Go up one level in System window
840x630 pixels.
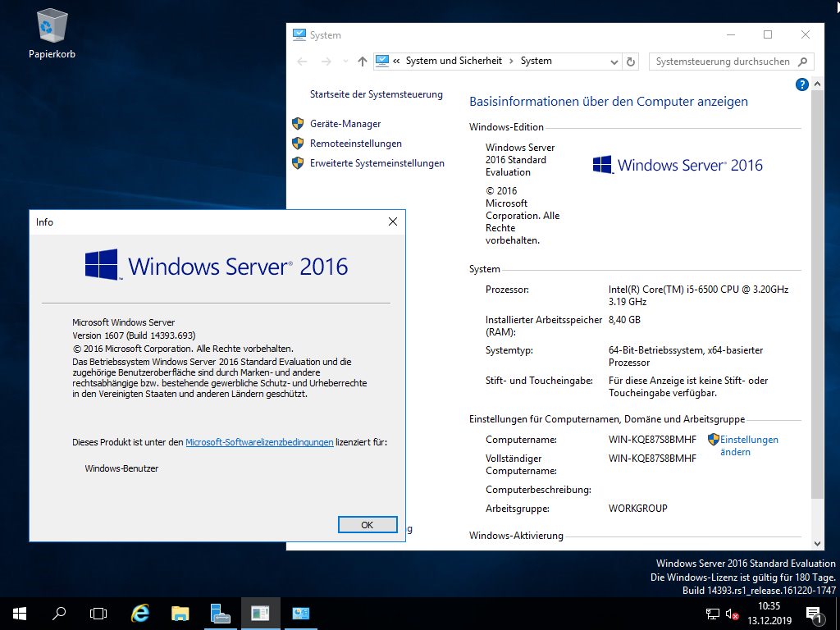pos(363,62)
